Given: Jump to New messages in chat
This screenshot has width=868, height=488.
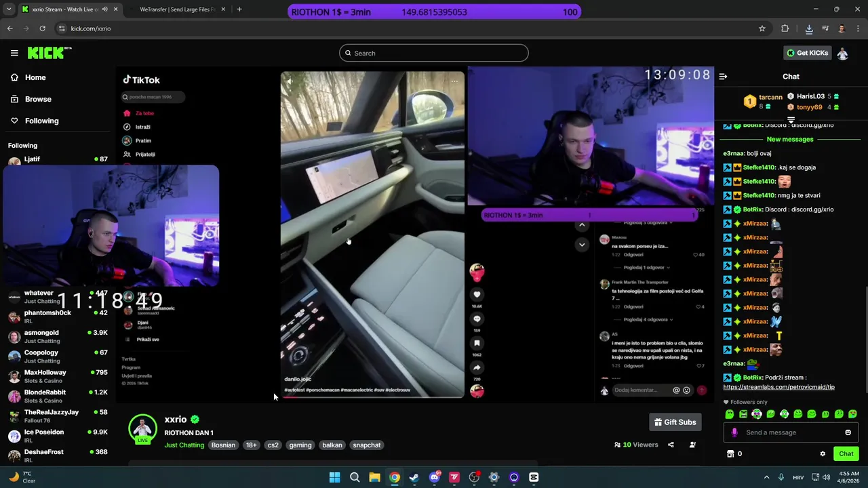Looking at the screenshot, I should click(x=790, y=139).
